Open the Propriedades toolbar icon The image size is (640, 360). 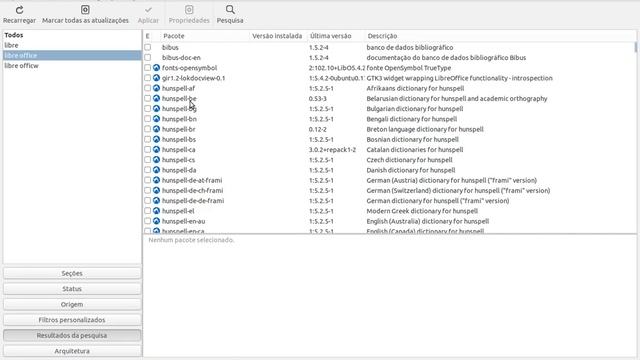(x=189, y=10)
